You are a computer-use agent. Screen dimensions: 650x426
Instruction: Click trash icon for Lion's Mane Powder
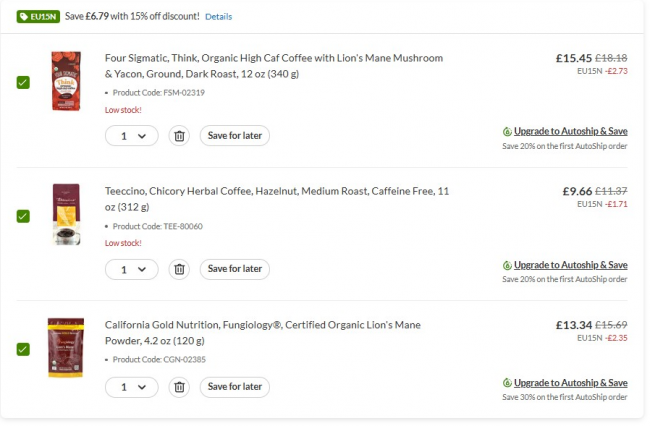coord(178,386)
